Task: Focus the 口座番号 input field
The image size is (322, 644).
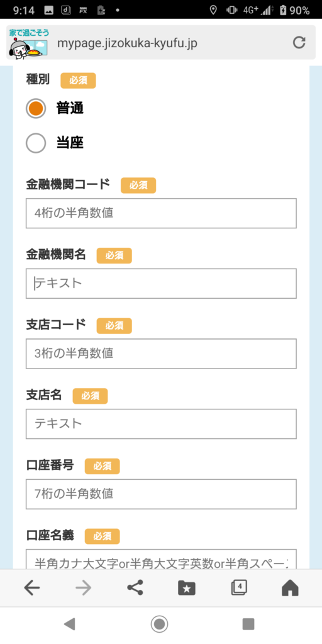Action: [161, 494]
